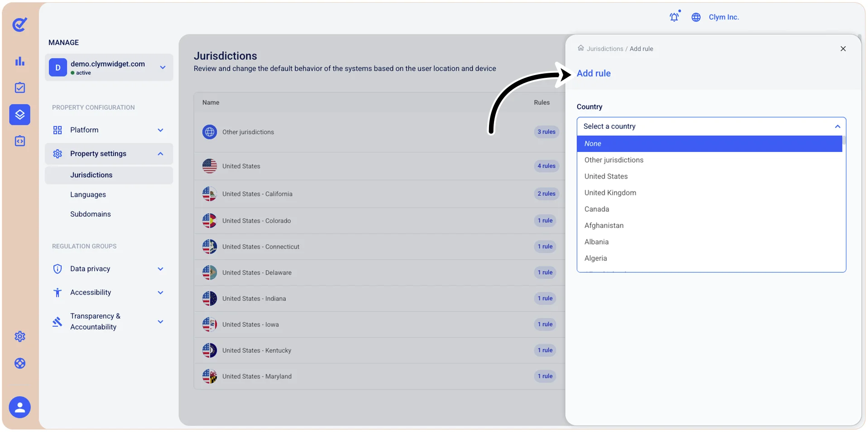
Task: Open the Languages menu item
Action: click(88, 195)
